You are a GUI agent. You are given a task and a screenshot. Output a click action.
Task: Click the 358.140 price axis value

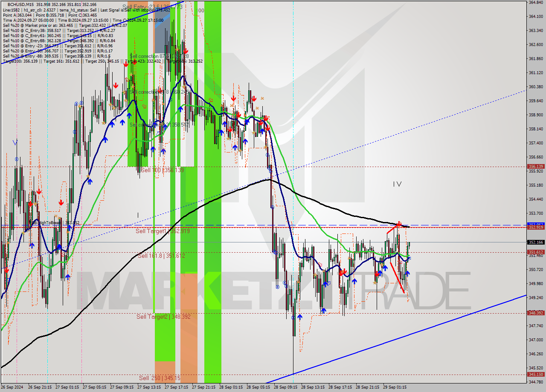coord(536,129)
